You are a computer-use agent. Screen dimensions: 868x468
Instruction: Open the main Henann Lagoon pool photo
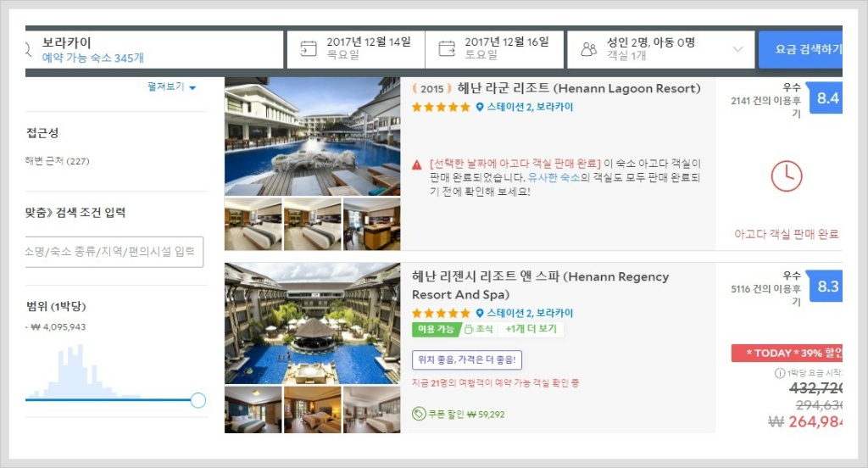pyautogui.click(x=312, y=136)
